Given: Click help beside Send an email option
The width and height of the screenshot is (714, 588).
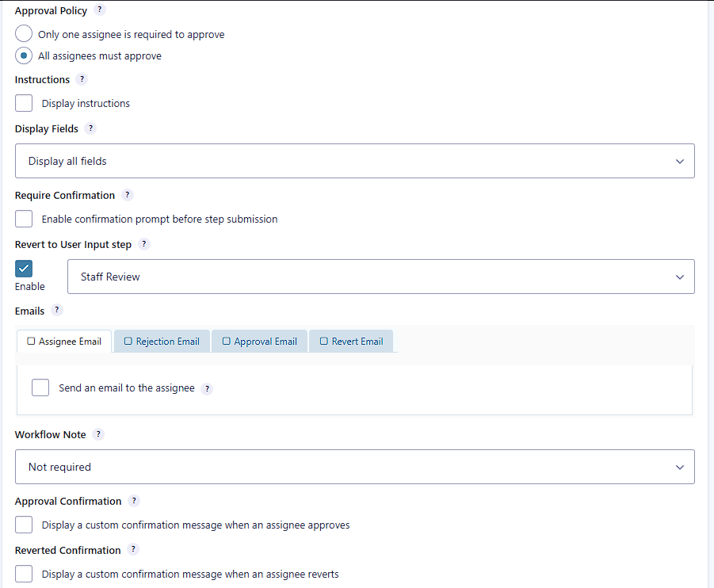Looking at the screenshot, I should click(207, 388).
